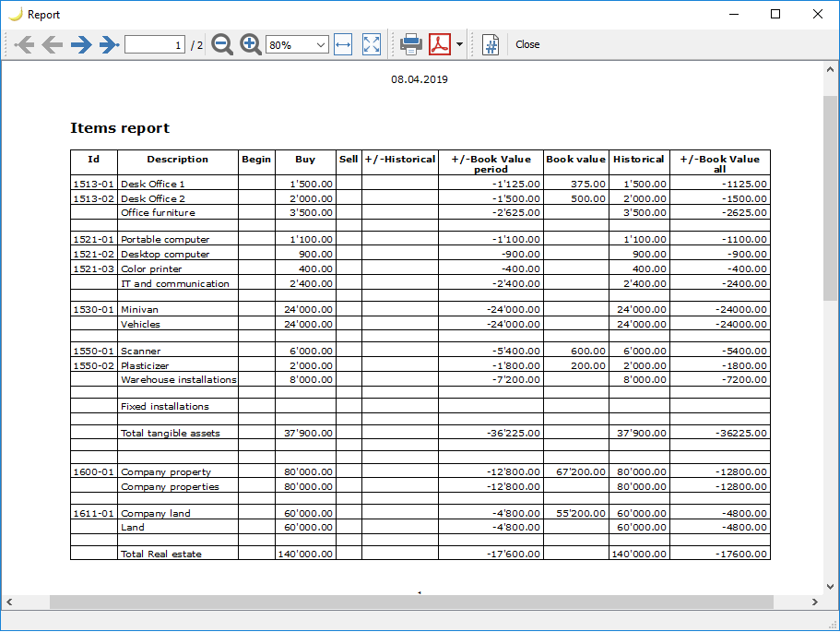Print the report
Image resolution: width=840 pixels, height=632 pixels.
[x=411, y=44]
